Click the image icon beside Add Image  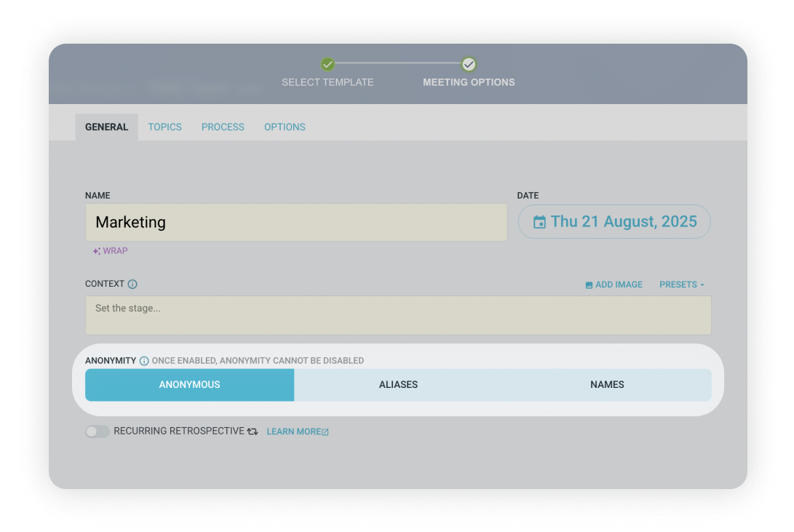click(589, 285)
